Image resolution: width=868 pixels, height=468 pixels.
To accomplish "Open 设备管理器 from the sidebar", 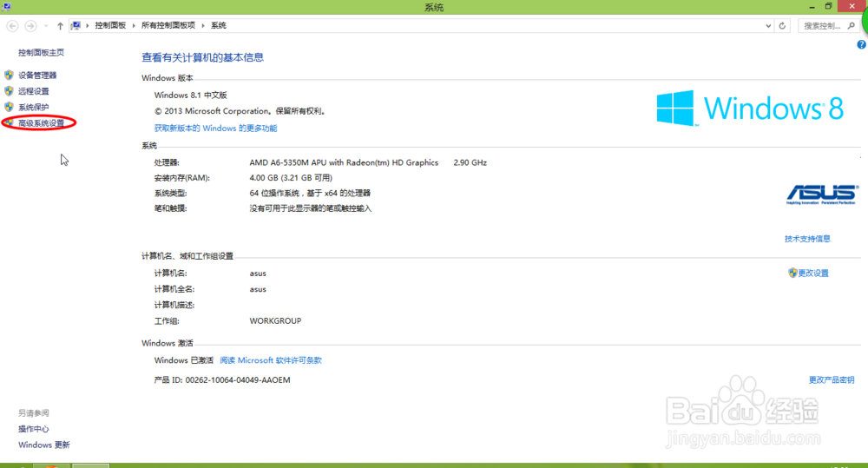I will pyautogui.click(x=37, y=76).
